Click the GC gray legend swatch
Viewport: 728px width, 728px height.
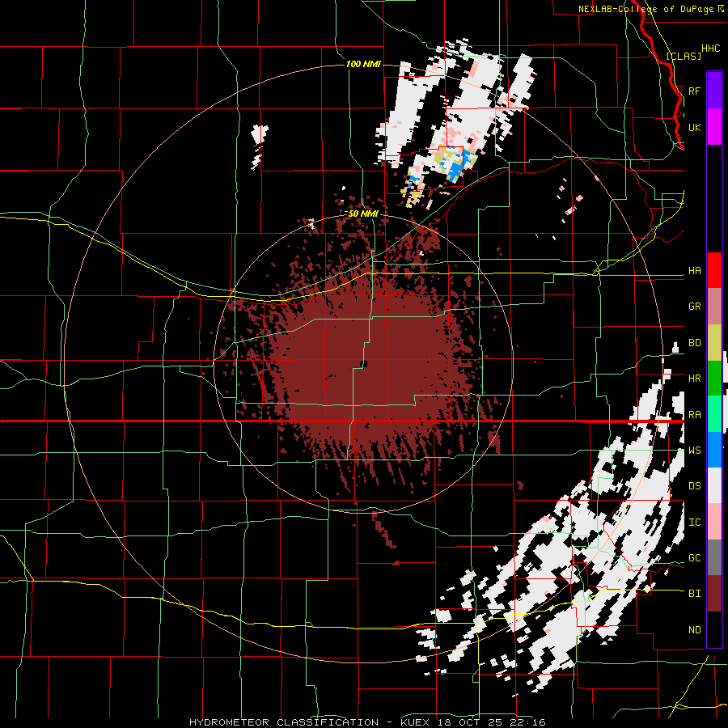pyautogui.click(x=714, y=557)
